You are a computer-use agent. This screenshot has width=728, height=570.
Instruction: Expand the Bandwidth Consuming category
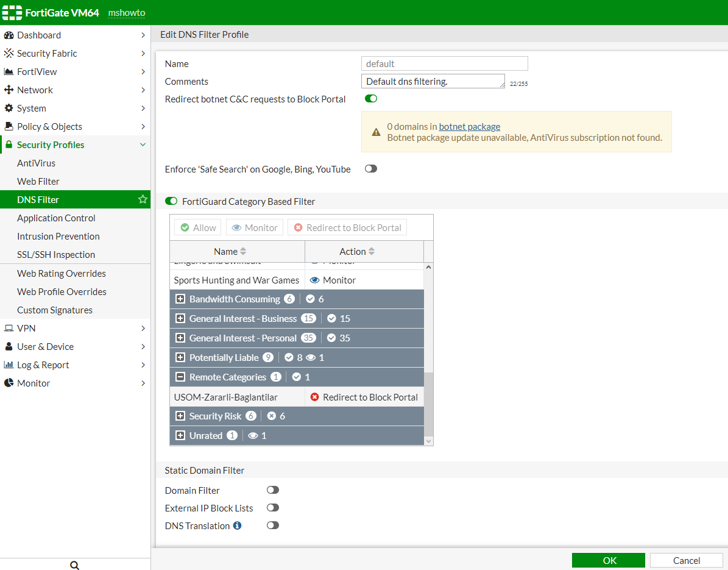coord(180,299)
